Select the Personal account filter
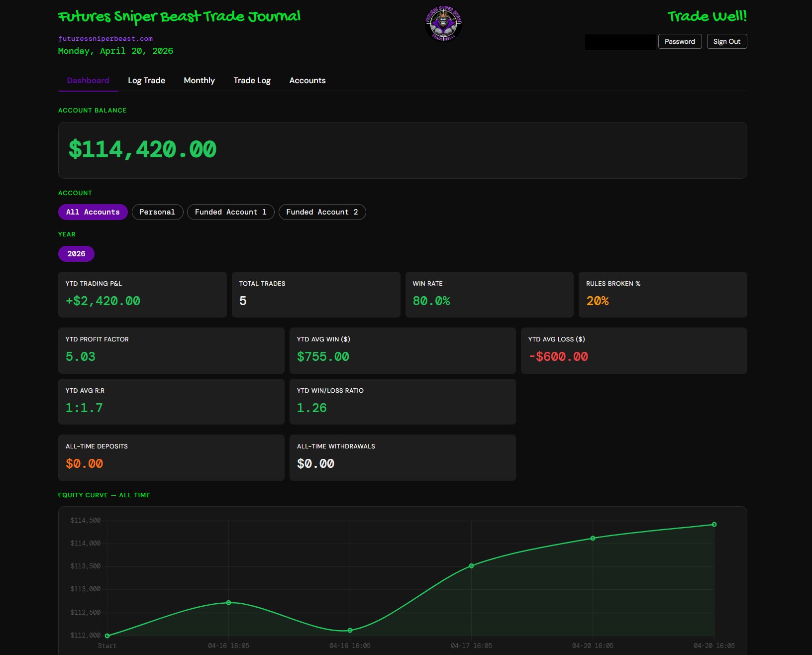 click(x=157, y=212)
